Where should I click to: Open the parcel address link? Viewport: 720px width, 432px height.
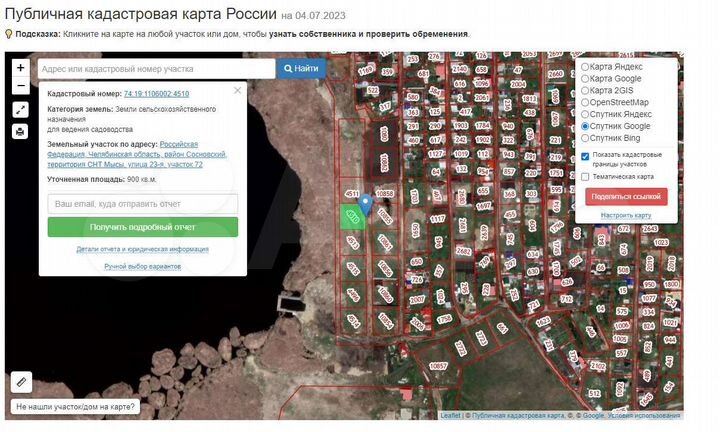tap(137, 154)
